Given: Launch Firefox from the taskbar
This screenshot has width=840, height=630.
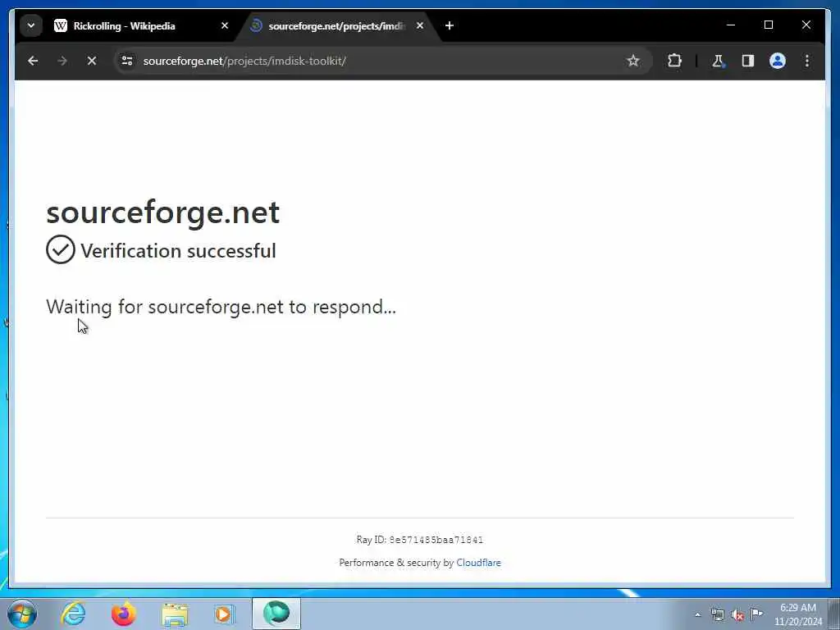Looking at the screenshot, I should (123, 614).
